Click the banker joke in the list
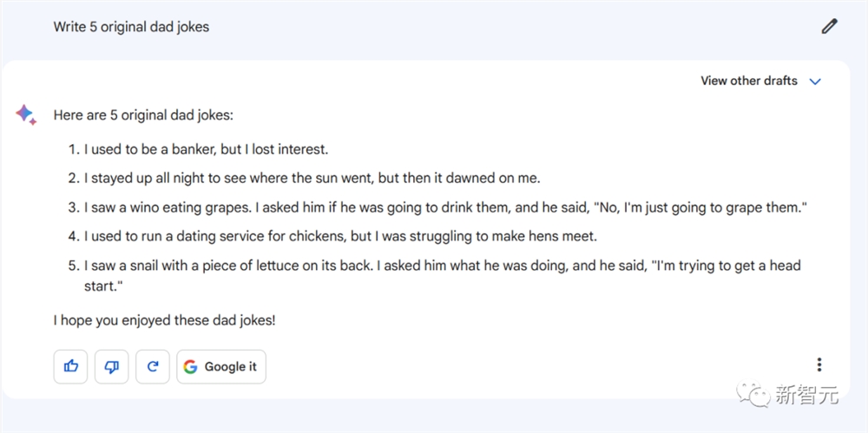This screenshot has height=433, width=868. 206,149
